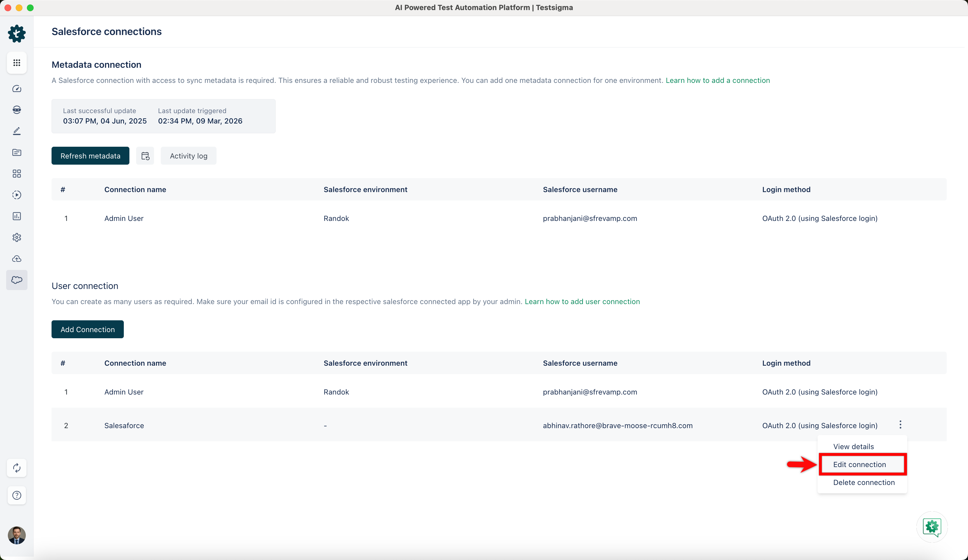
Task: Click Salesforce username header in metadata table
Action: point(580,189)
